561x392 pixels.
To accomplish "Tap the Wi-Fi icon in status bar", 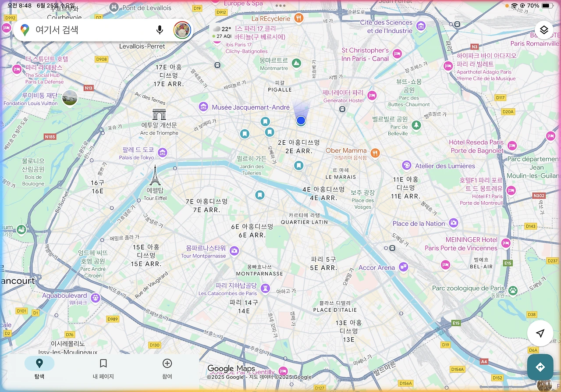I will tap(514, 6).
